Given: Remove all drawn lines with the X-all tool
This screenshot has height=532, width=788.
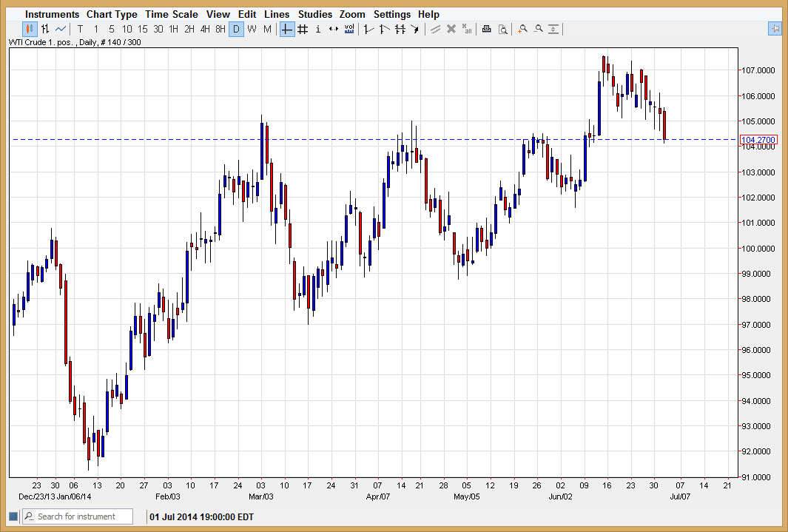Looking at the screenshot, I should point(466,29).
